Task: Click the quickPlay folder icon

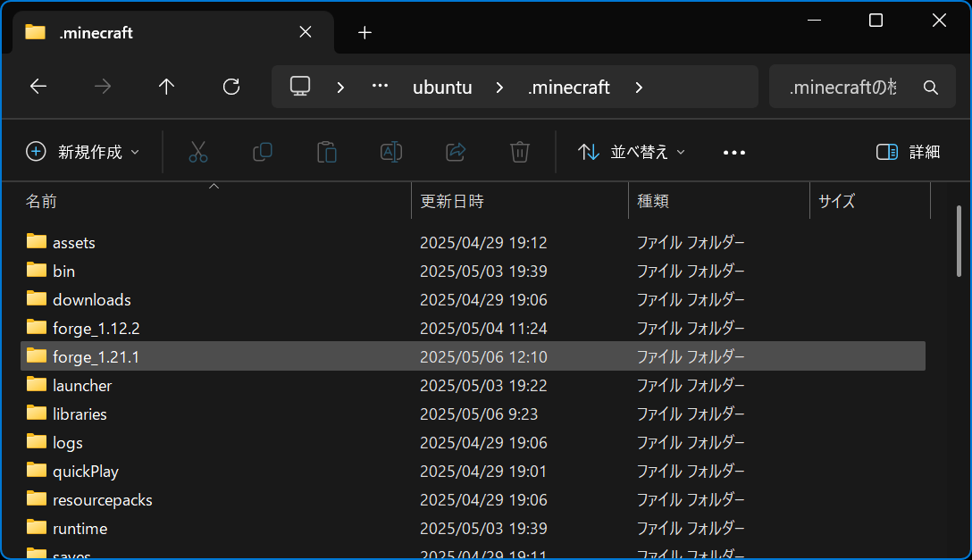Action: [x=37, y=470]
